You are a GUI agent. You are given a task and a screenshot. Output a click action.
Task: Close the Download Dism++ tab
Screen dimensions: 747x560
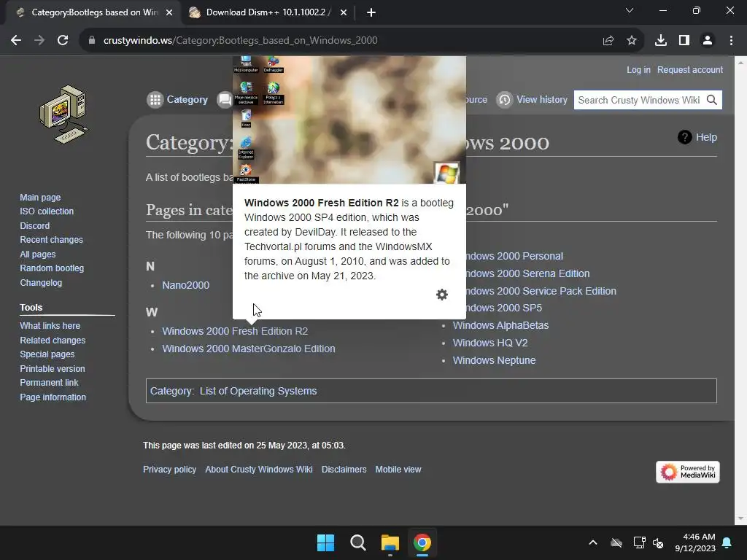pos(344,12)
